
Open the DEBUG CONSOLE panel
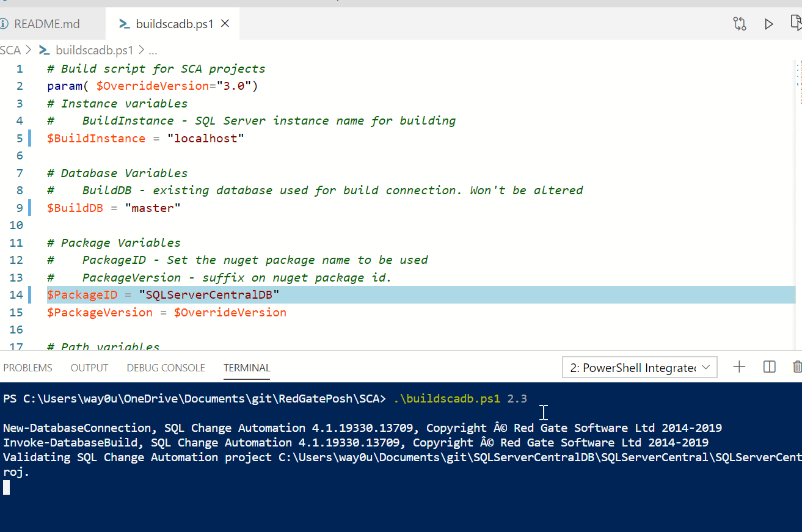[x=166, y=367]
